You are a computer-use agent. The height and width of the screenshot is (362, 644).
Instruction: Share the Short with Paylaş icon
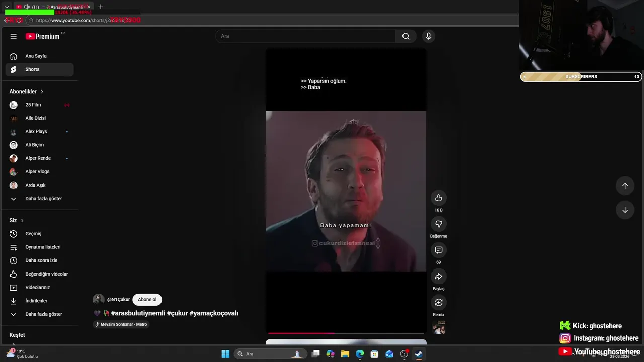pos(439,276)
